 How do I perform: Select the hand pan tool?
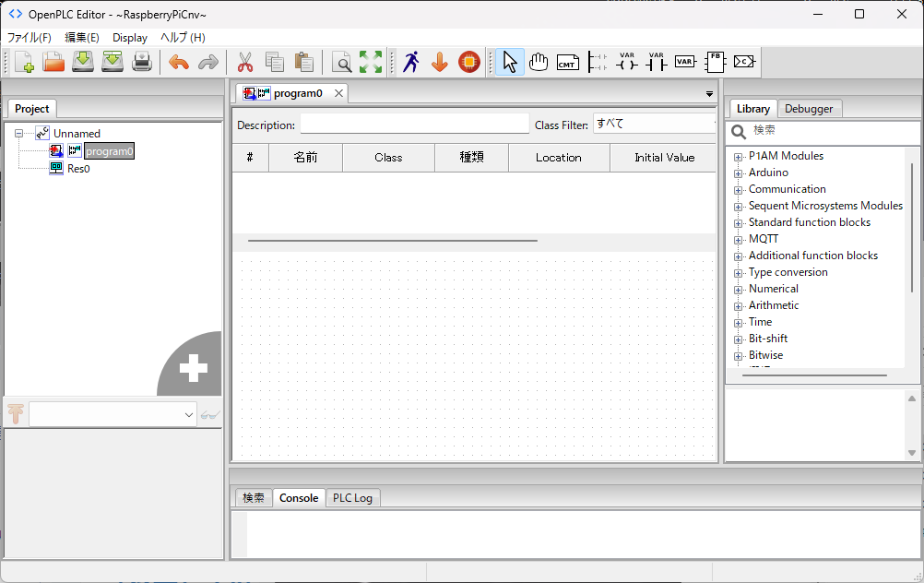point(538,62)
